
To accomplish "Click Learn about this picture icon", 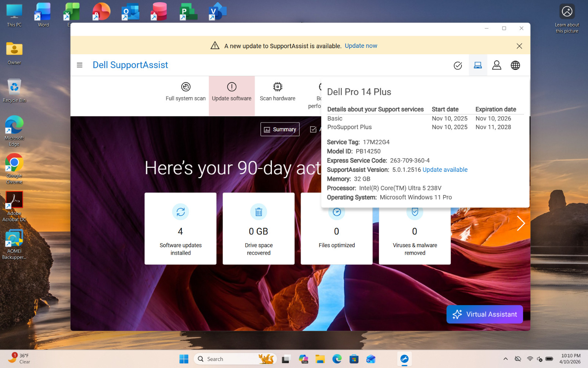I will pyautogui.click(x=567, y=19).
